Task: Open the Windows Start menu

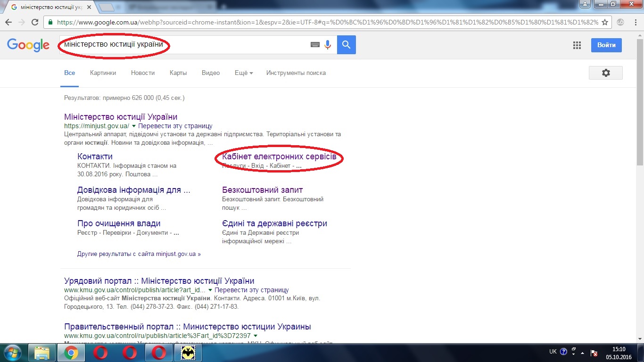Action: click(x=13, y=353)
